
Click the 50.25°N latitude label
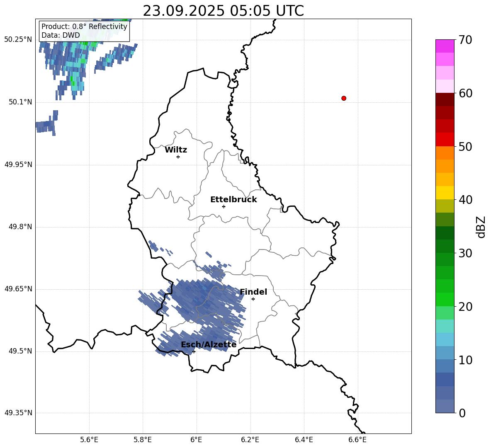(18, 40)
